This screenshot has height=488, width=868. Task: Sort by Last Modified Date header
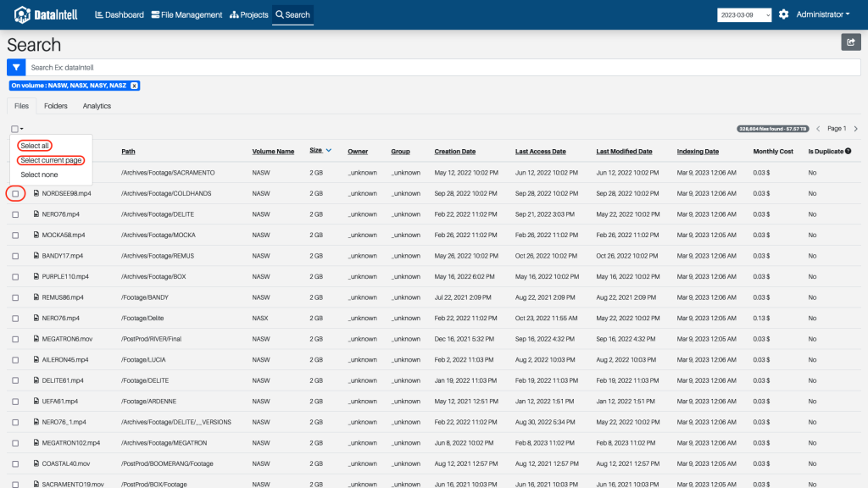[x=624, y=151]
